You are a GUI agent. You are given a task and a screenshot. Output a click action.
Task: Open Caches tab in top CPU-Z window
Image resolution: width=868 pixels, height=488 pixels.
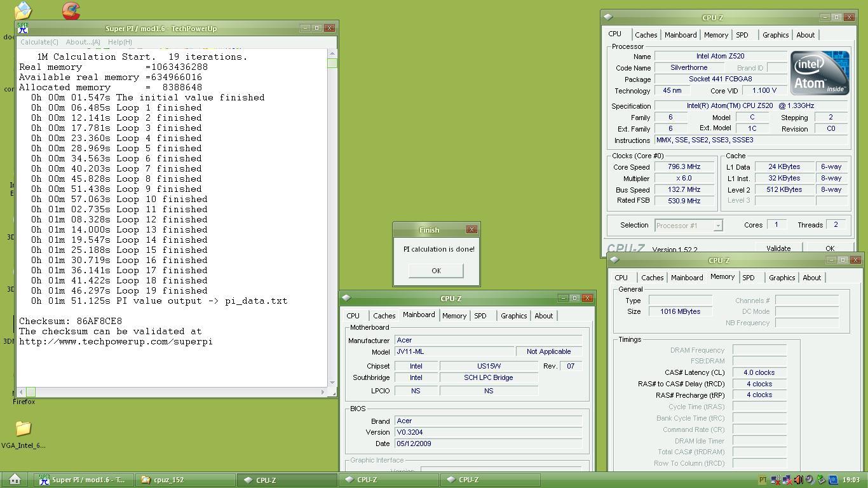(646, 35)
